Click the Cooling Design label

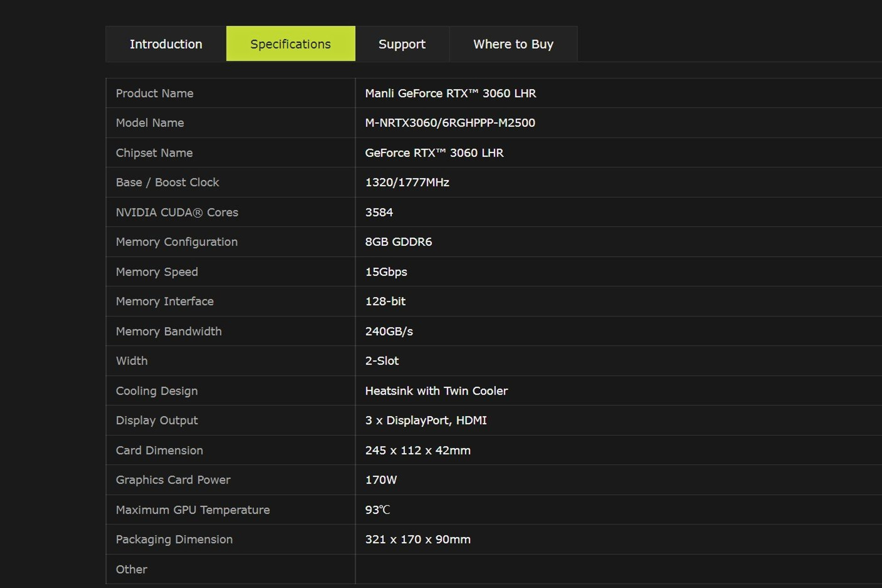pos(157,391)
